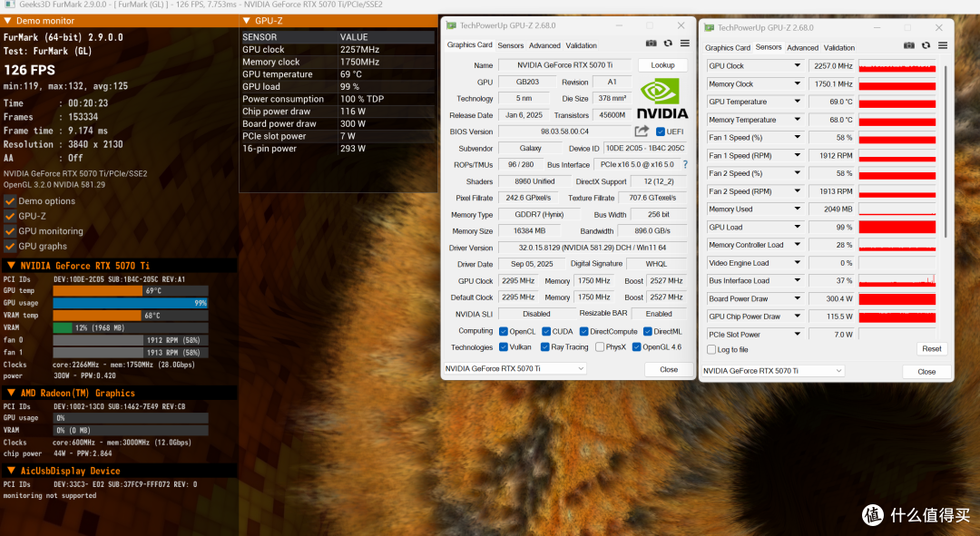The width and height of the screenshot is (980, 536).
Task: Click the Reset button in Sensors window
Action: coord(931,349)
